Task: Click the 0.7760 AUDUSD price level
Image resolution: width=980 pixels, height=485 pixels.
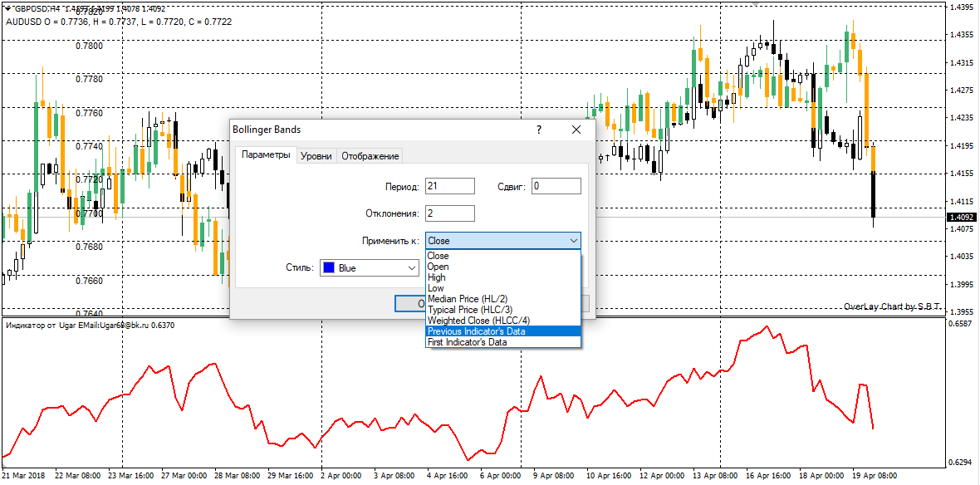Action: (90, 113)
